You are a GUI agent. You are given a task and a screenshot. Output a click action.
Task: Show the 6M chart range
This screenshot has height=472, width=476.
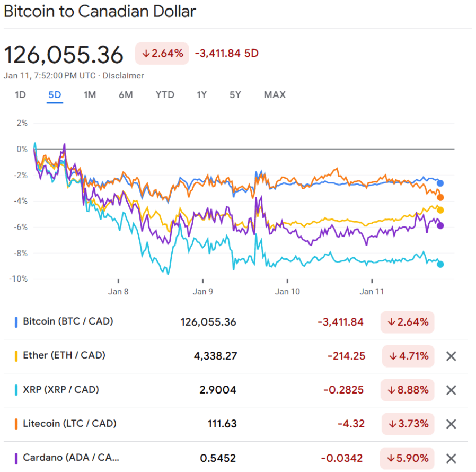point(126,95)
